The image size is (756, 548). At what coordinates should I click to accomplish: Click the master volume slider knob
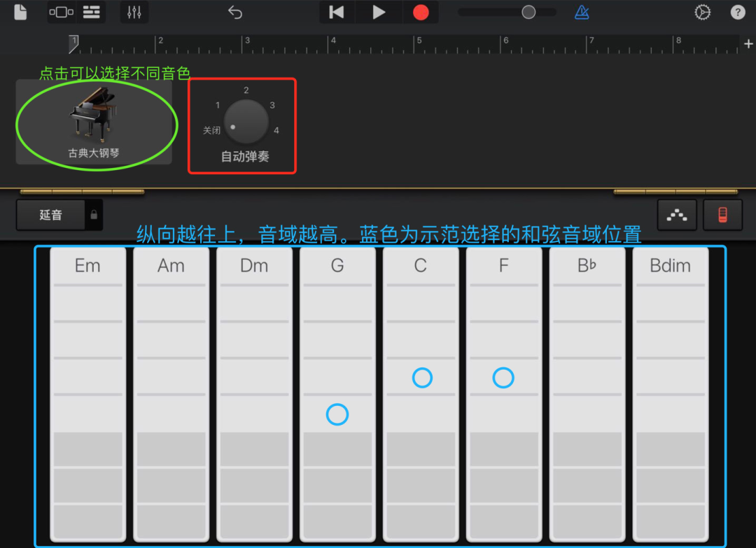528,12
